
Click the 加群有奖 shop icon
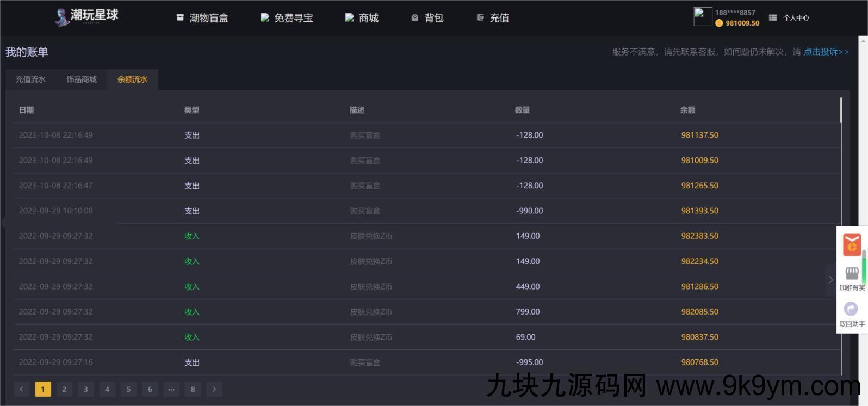pos(852,273)
